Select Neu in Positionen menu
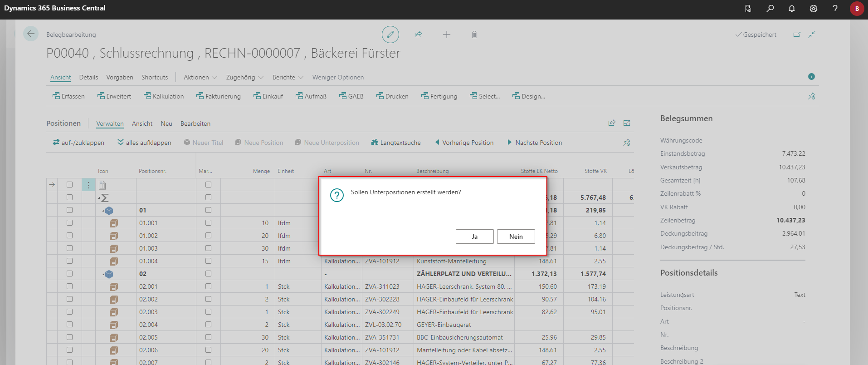868x365 pixels. pyautogui.click(x=166, y=123)
